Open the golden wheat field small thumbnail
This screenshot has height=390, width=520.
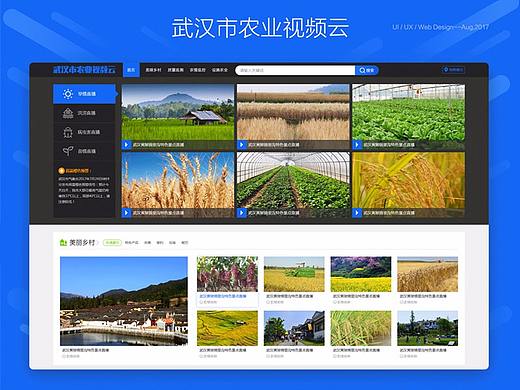tap(427, 274)
